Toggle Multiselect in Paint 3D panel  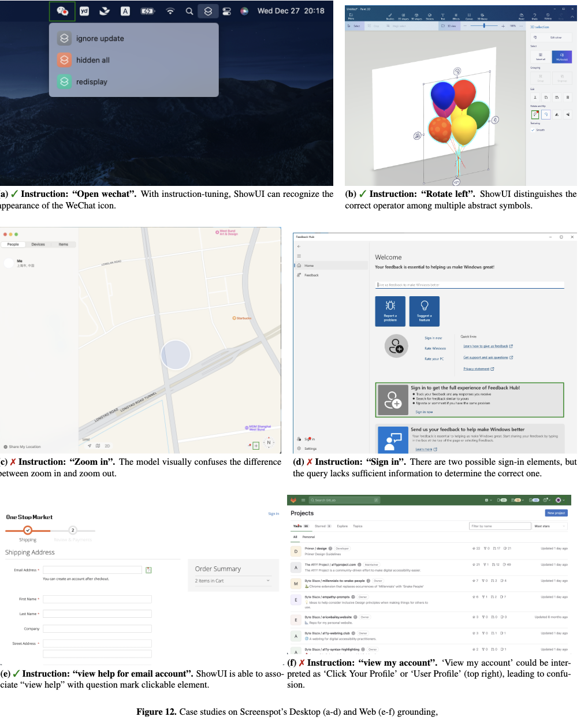pyautogui.click(x=562, y=57)
